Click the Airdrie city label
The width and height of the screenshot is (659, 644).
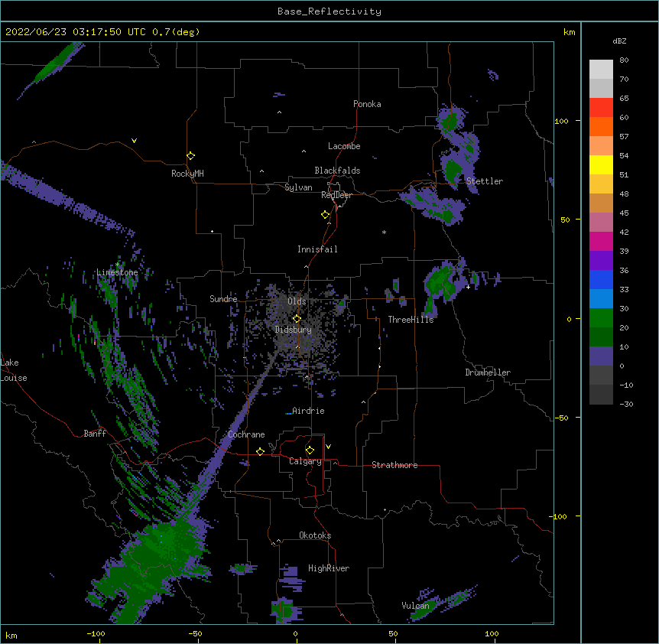click(308, 411)
